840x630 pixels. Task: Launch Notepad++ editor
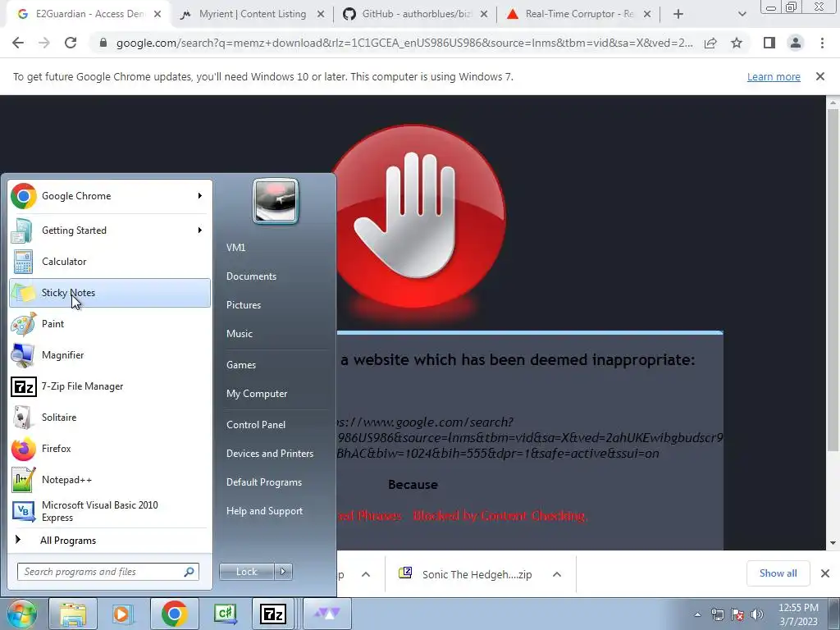coord(110,479)
